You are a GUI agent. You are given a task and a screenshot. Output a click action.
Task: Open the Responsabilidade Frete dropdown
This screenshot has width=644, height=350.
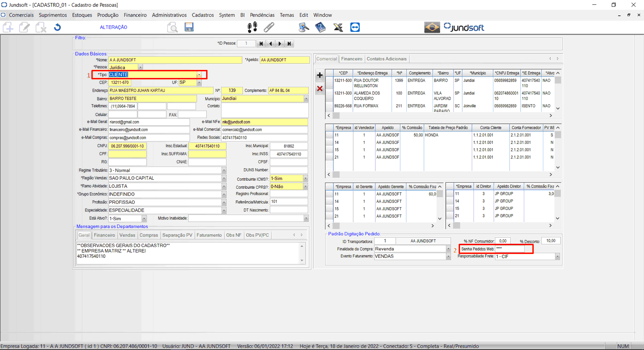tap(558, 256)
